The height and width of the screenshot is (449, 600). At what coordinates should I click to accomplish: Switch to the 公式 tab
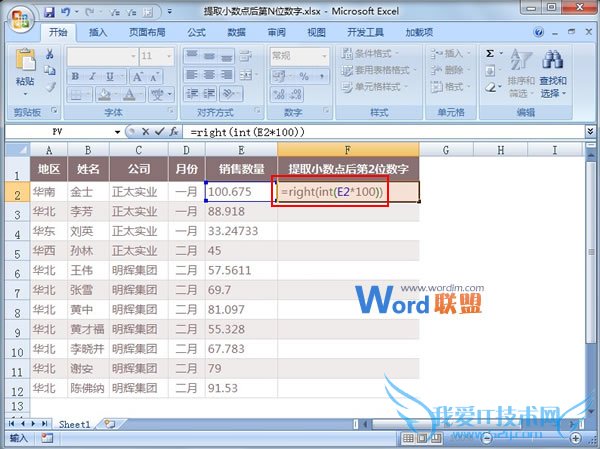tap(196, 33)
